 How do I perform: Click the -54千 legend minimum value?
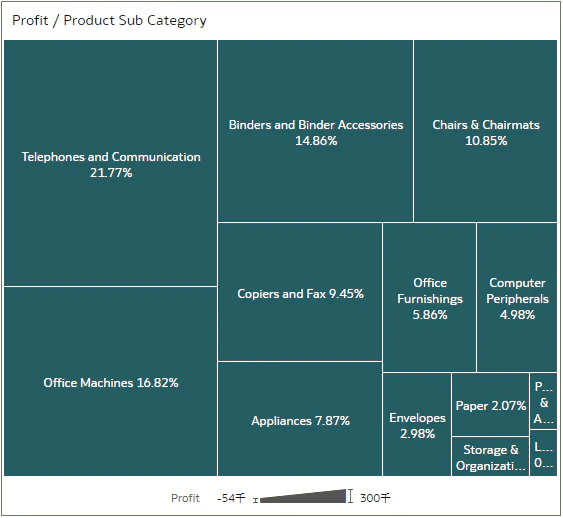coord(231,498)
